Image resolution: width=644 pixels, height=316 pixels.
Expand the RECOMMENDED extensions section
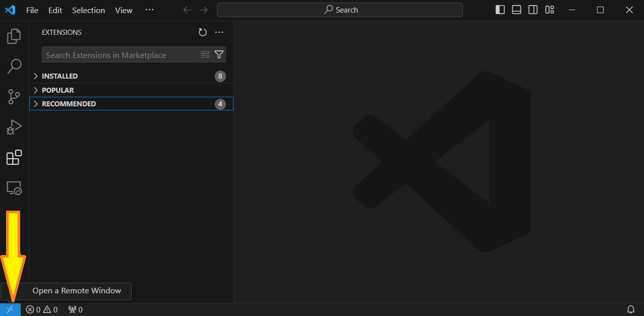131,104
